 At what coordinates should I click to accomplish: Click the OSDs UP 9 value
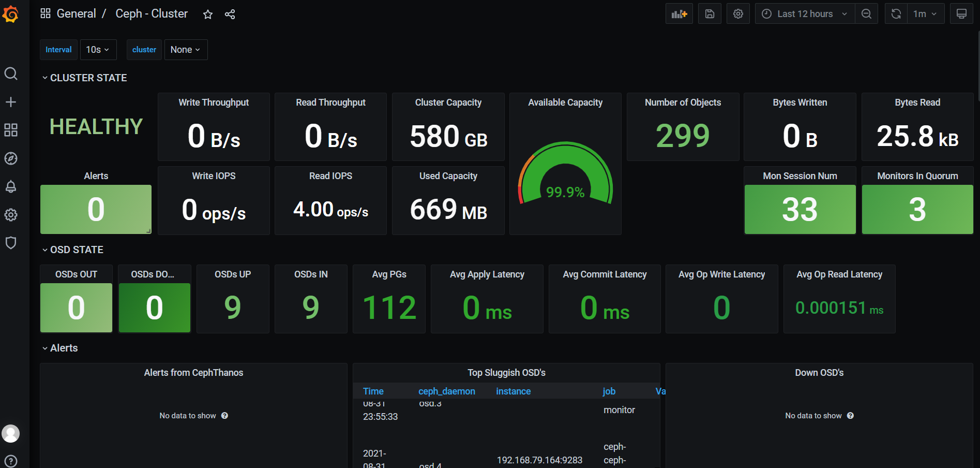point(233,308)
